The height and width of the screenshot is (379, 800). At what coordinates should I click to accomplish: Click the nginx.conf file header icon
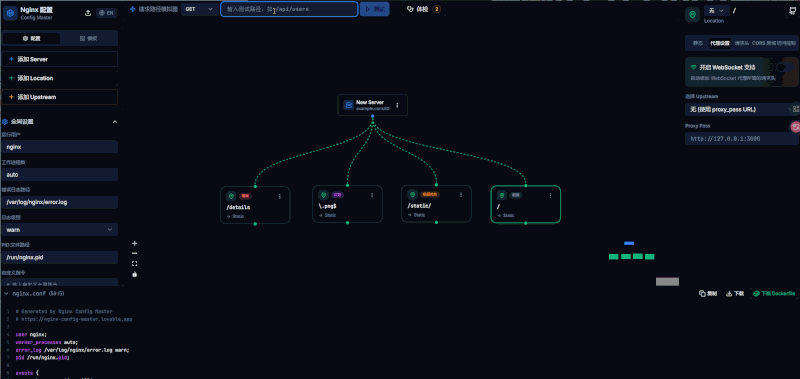pyautogui.click(x=6, y=294)
